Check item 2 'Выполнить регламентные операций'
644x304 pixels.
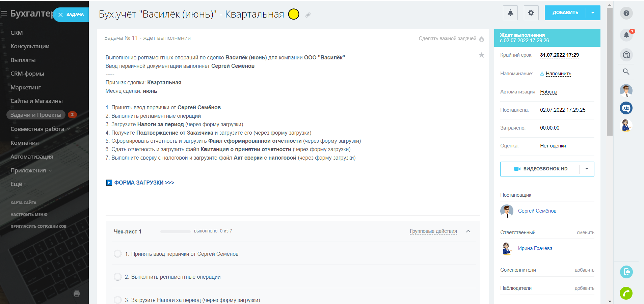pyautogui.click(x=117, y=277)
